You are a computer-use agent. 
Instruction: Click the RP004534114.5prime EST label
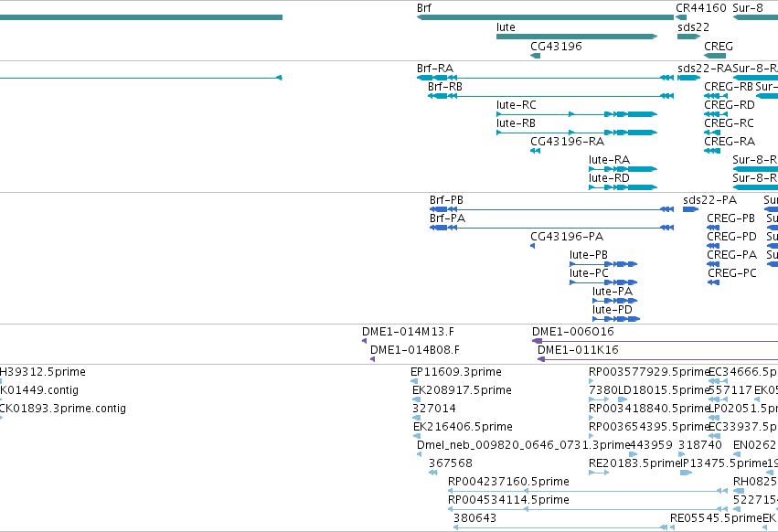[508, 500]
